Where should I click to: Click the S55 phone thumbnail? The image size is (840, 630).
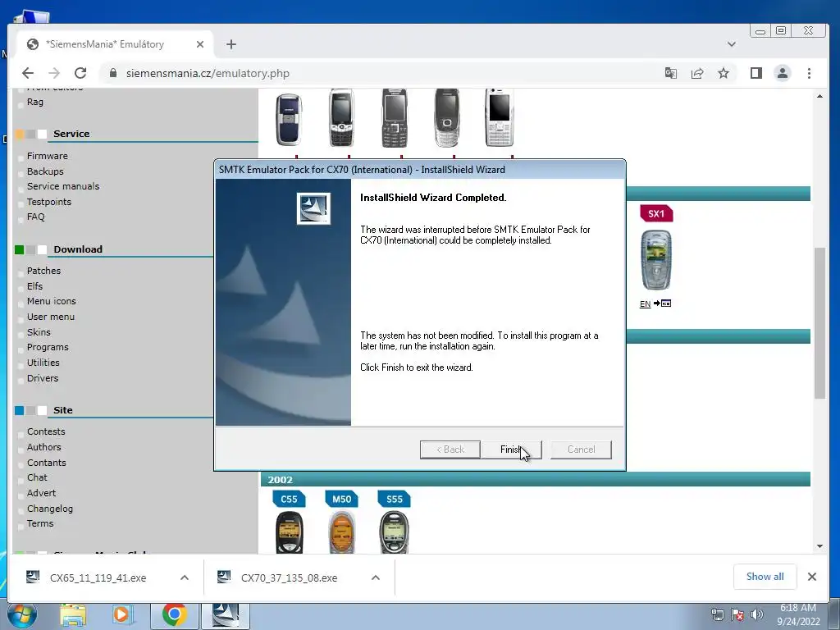click(x=394, y=532)
